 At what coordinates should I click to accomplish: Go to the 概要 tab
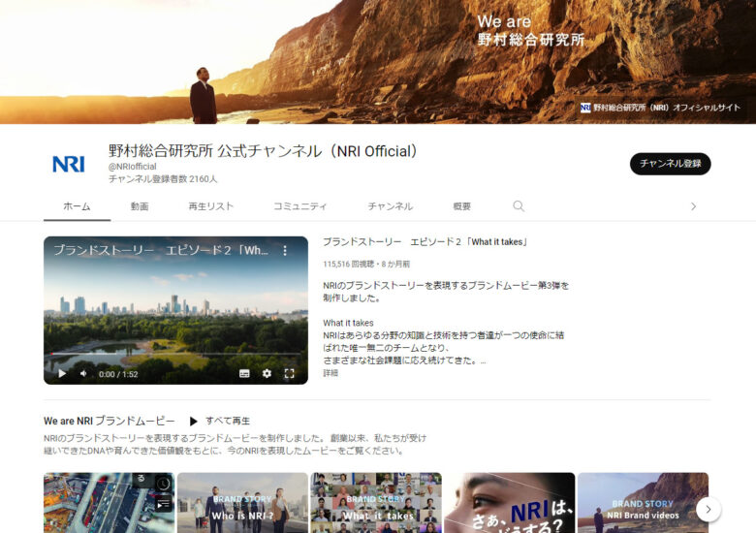462,206
